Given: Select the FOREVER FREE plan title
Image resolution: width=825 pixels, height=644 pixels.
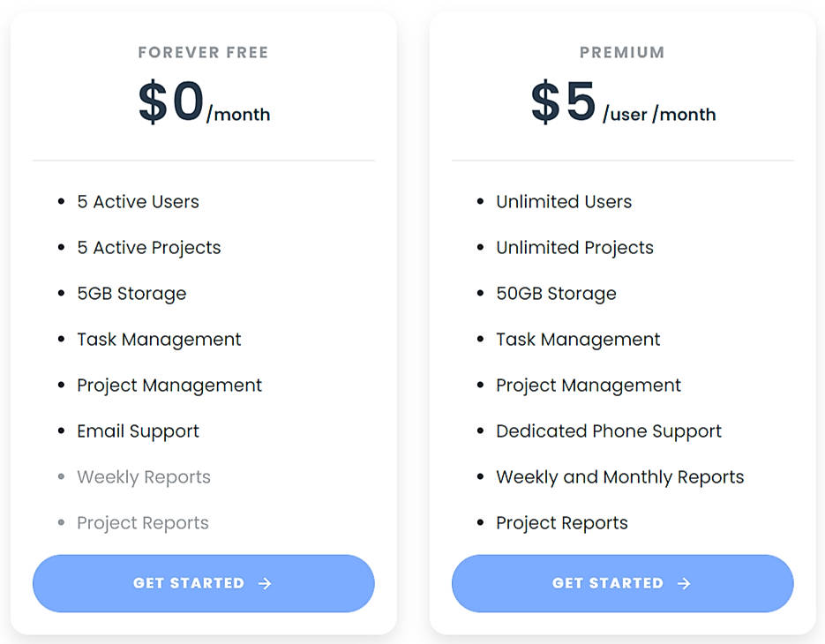Looking at the screenshot, I should (203, 52).
